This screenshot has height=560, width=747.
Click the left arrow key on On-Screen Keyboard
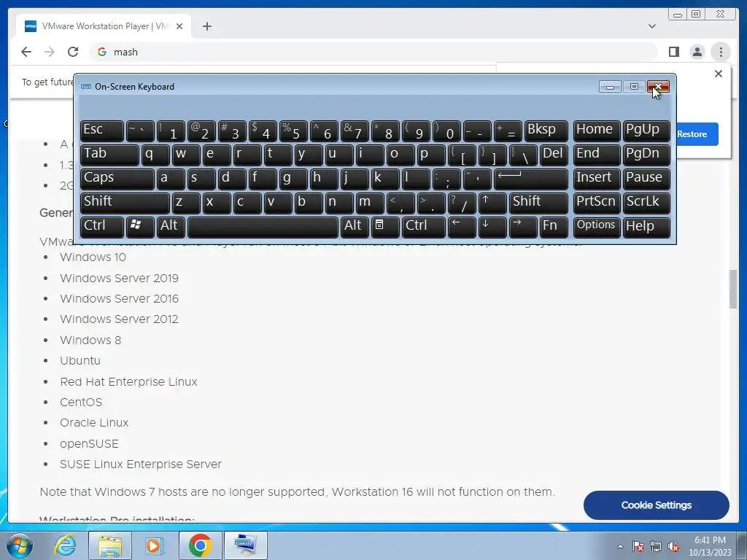click(x=461, y=227)
